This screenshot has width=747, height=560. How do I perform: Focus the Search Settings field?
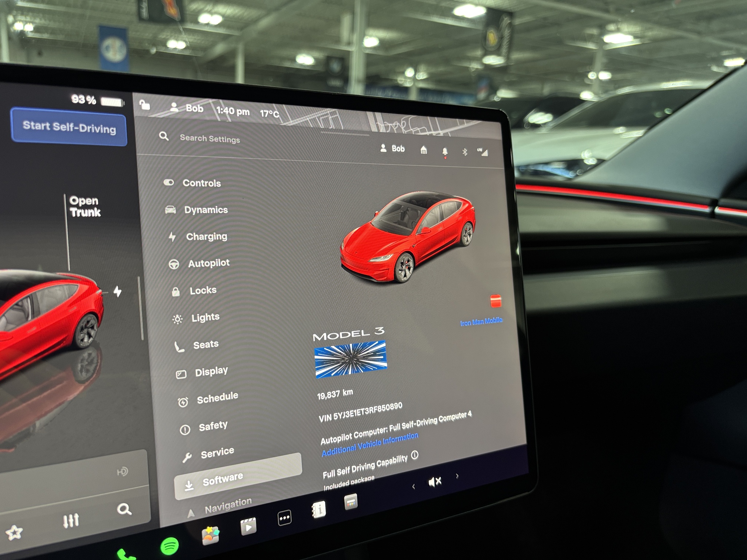(210, 139)
